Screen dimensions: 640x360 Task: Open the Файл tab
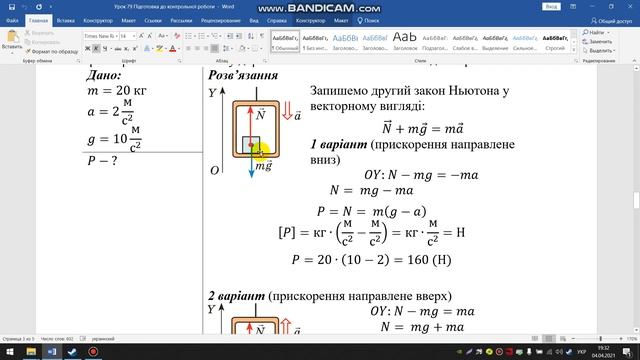pos(12,20)
